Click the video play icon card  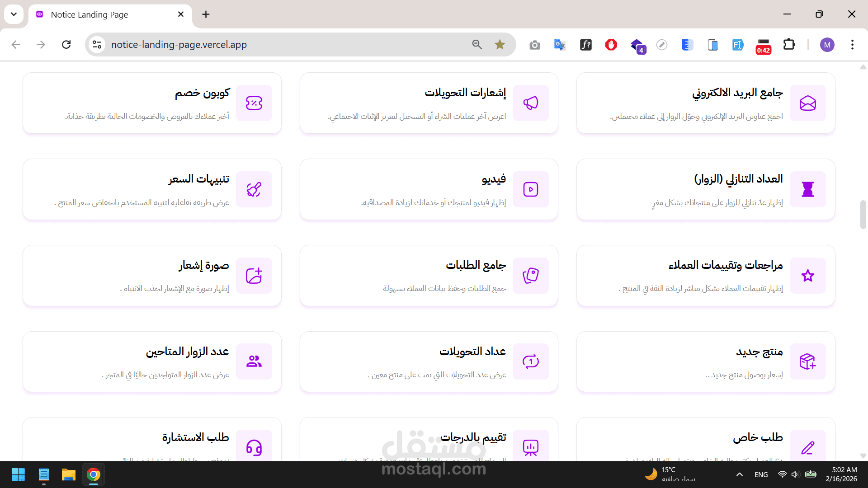(531, 189)
